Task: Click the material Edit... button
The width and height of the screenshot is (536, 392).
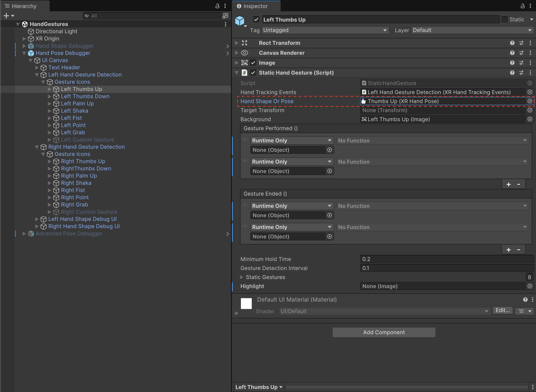Action: tap(503, 310)
